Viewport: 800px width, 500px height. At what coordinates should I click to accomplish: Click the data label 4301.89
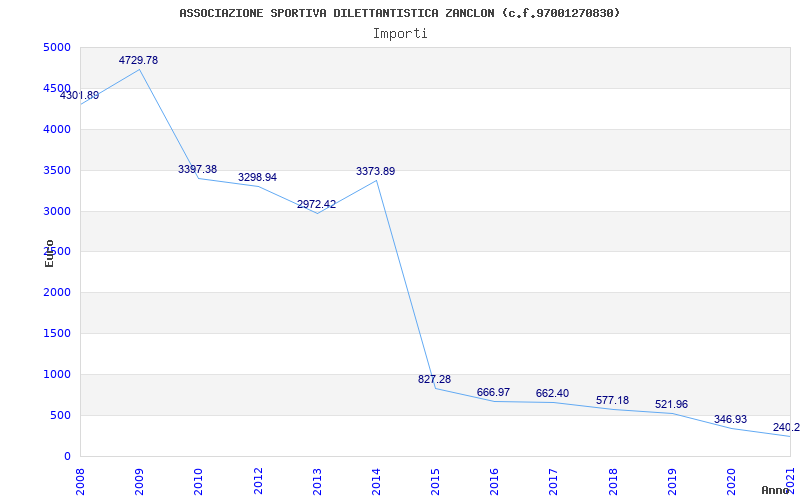click(80, 95)
